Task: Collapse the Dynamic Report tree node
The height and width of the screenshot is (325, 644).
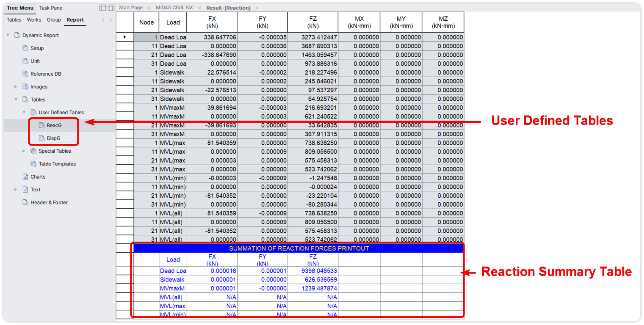Action: tap(8, 35)
